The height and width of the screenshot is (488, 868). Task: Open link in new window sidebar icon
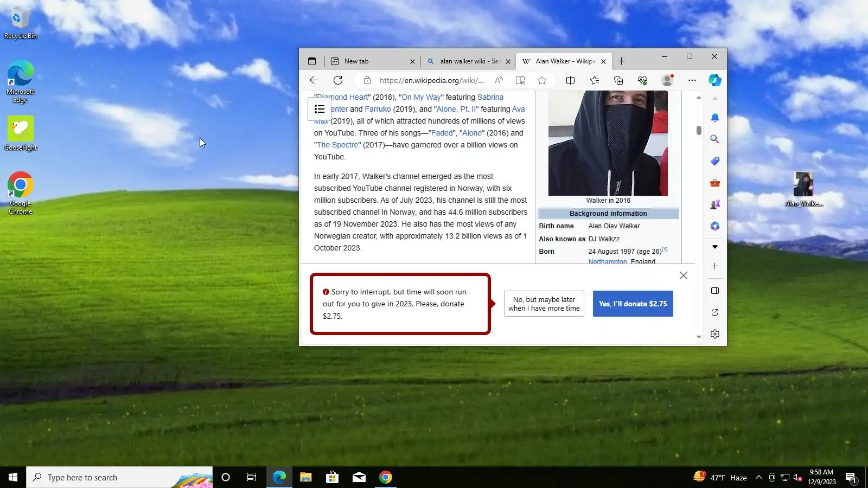(x=715, y=312)
